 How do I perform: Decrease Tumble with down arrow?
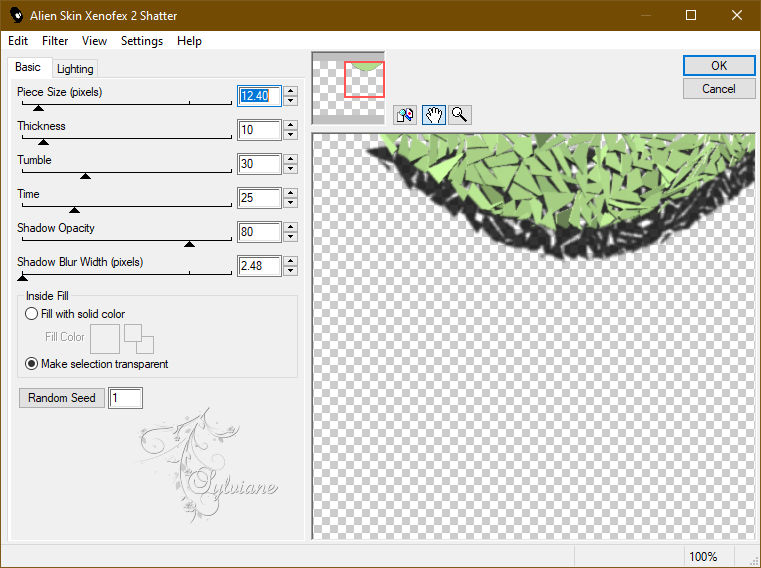coord(290,168)
